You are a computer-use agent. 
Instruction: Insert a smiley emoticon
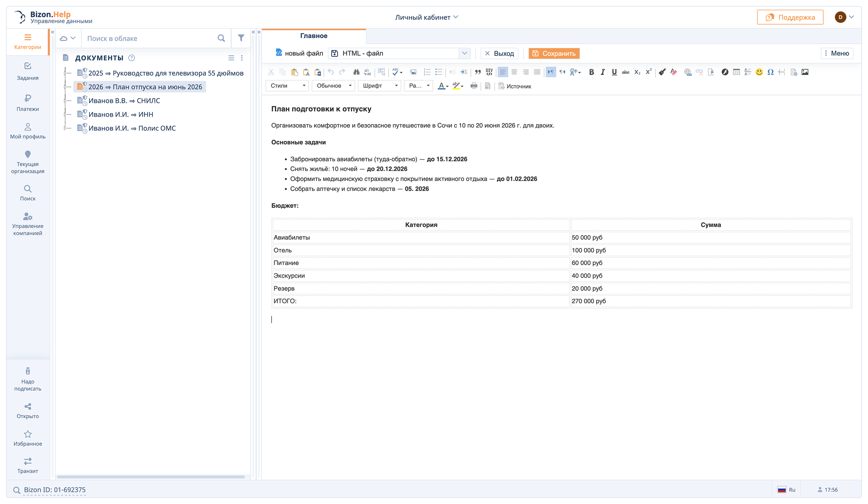tap(759, 72)
